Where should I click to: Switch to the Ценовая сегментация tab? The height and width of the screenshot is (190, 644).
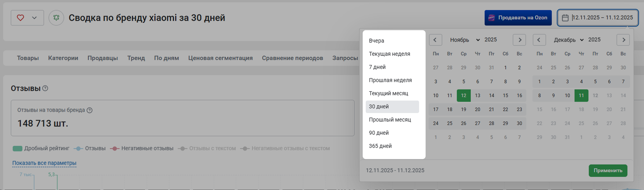click(x=220, y=58)
